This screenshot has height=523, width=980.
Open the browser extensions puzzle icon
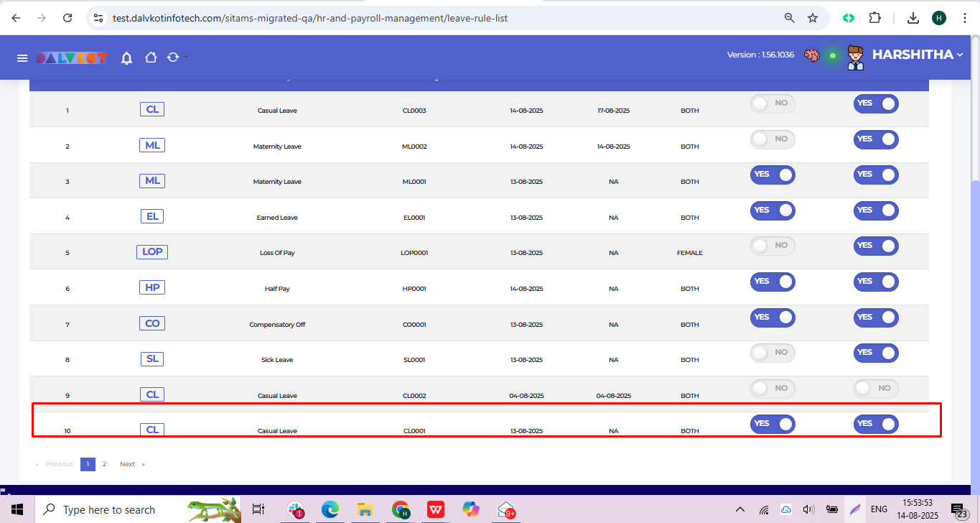(875, 18)
